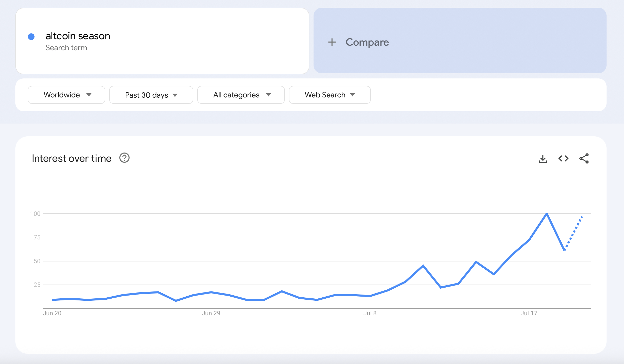
Task: Open the Interest over time help icon
Action: [x=124, y=158]
